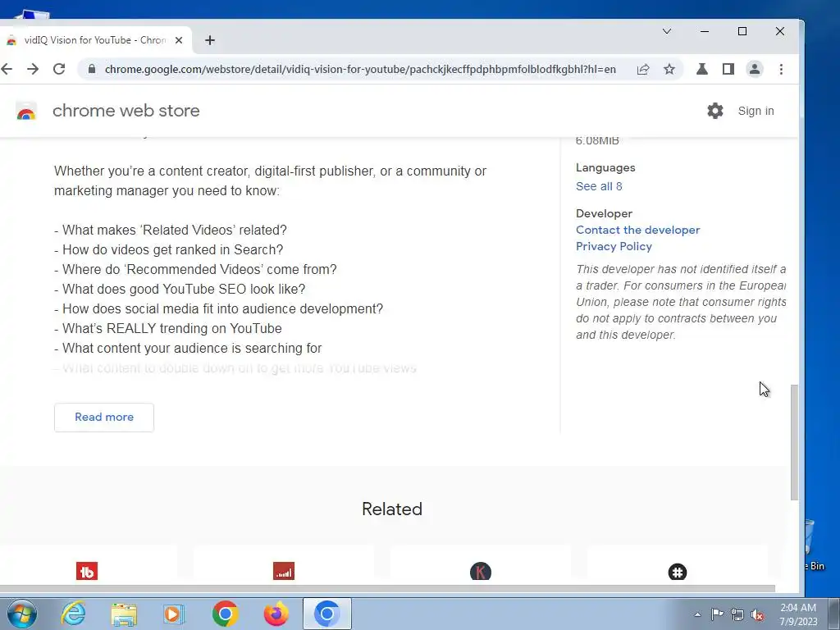Open See all 8 languages
The image size is (840, 630).
click(x=599, y=186)
